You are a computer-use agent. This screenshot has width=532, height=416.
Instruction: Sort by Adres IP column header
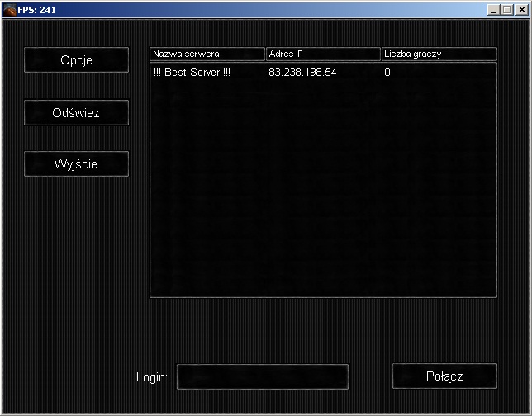click(x=323, y=54)
